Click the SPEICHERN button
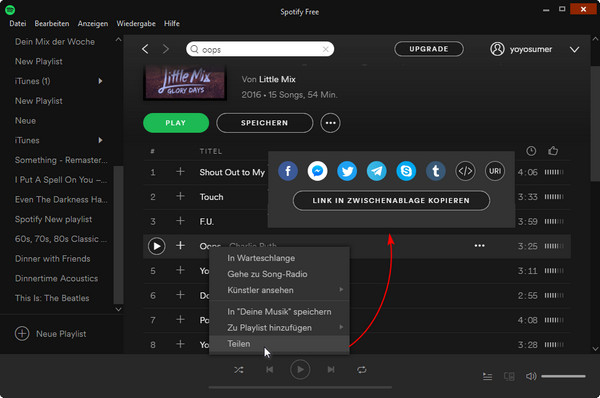 click(264, 123)
